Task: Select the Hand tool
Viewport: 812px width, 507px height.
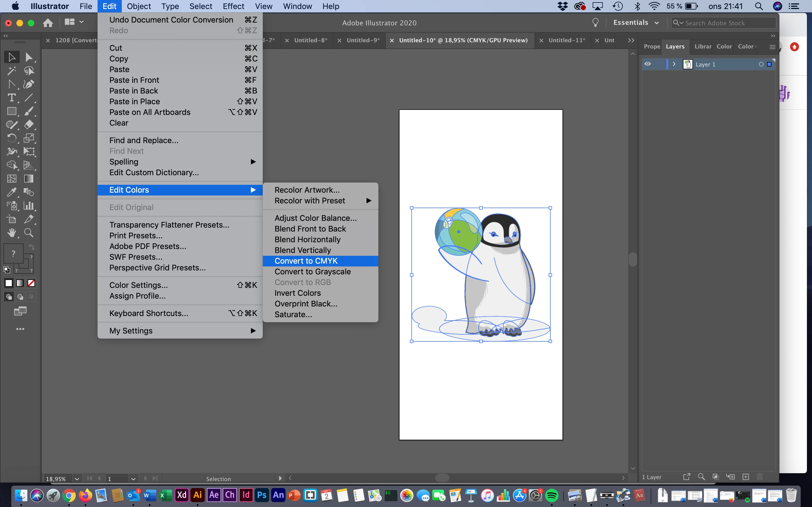Action: [11, 233]
